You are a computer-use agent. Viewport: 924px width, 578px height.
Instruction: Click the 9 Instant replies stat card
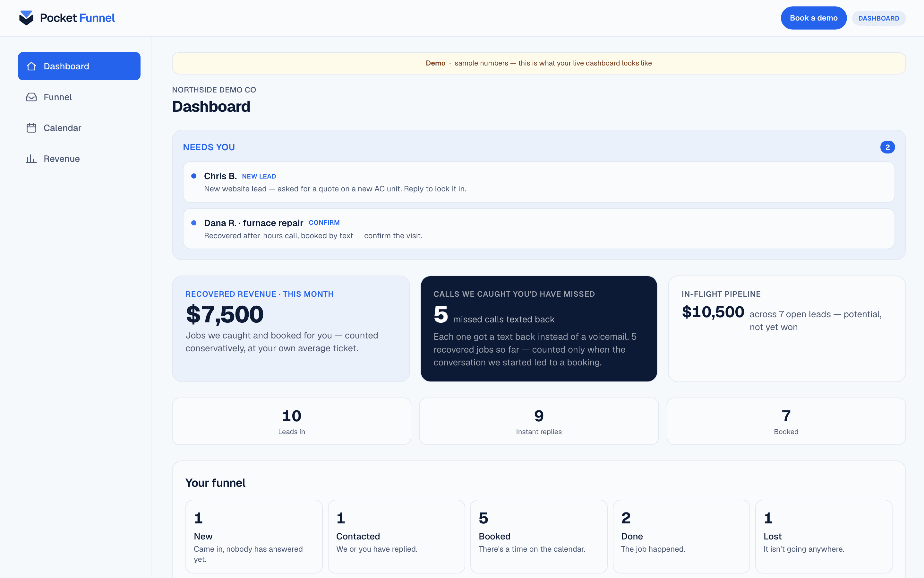(539, 421)
